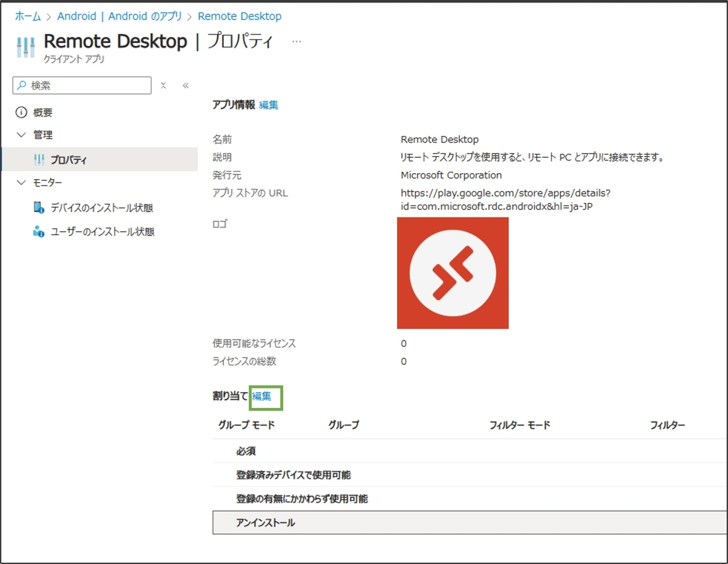The width and height of the screenshot is (728, 564).
Task: Click the フィルター column header
Action: (668, 425)
